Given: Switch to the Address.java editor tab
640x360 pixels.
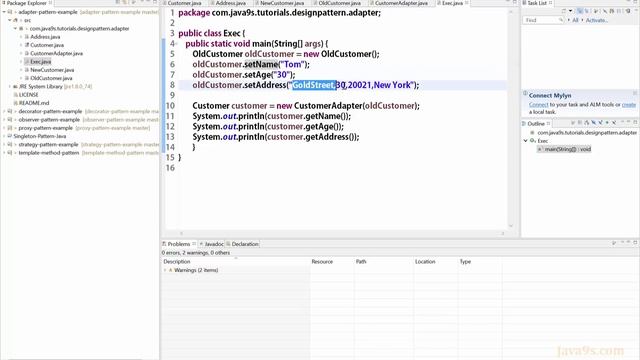Looking at the screenshot, I should pos(230,3).
